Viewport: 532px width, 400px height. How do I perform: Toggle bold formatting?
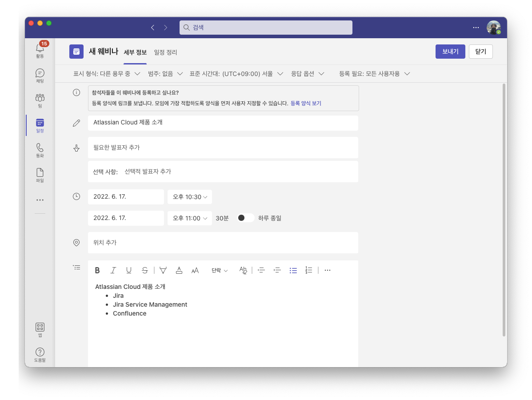[x=97, y=270]
